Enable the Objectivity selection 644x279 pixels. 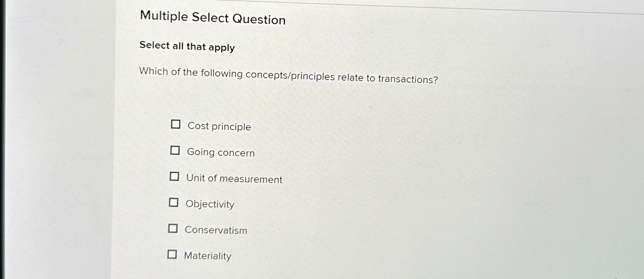click(174, 202)
